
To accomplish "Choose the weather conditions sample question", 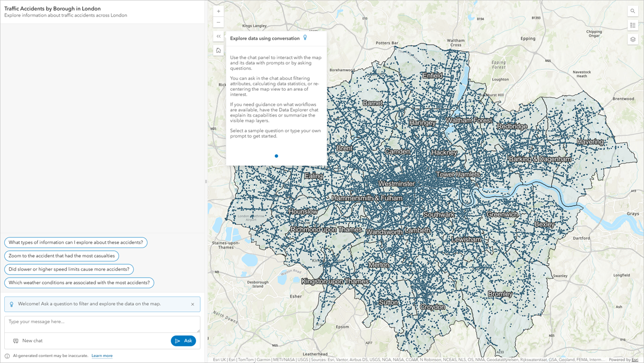I will coord(79,282).
